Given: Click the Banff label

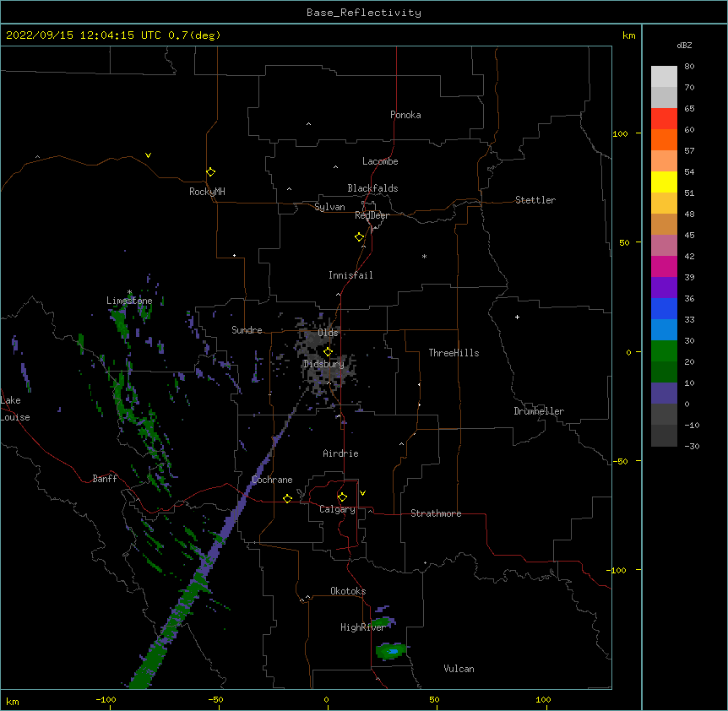Looking at the screenshot, I should (105, 479).
